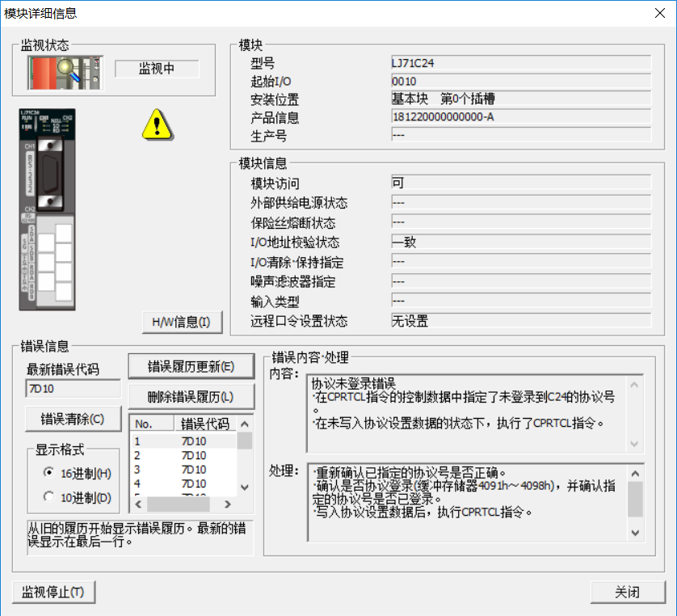677x616 pixels.
Task: Stop monitoring with 监视停止(T) button
Action: point(53,592)
